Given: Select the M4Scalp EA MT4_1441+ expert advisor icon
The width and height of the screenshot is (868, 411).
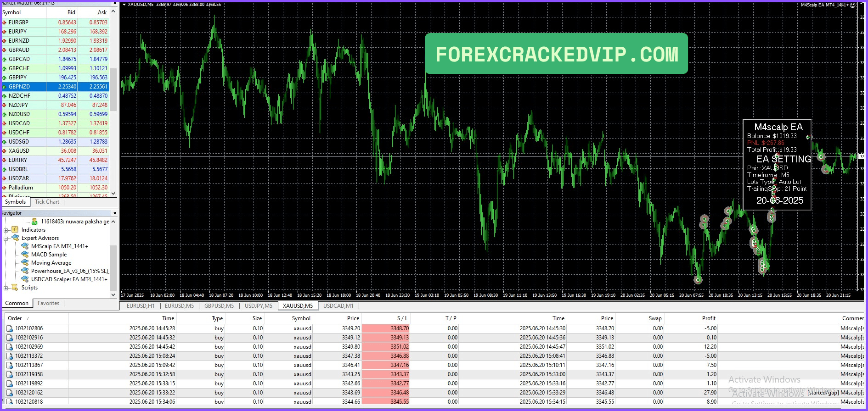Looking at the screenshot, I should pyautogui.click(x=25, y=246).
